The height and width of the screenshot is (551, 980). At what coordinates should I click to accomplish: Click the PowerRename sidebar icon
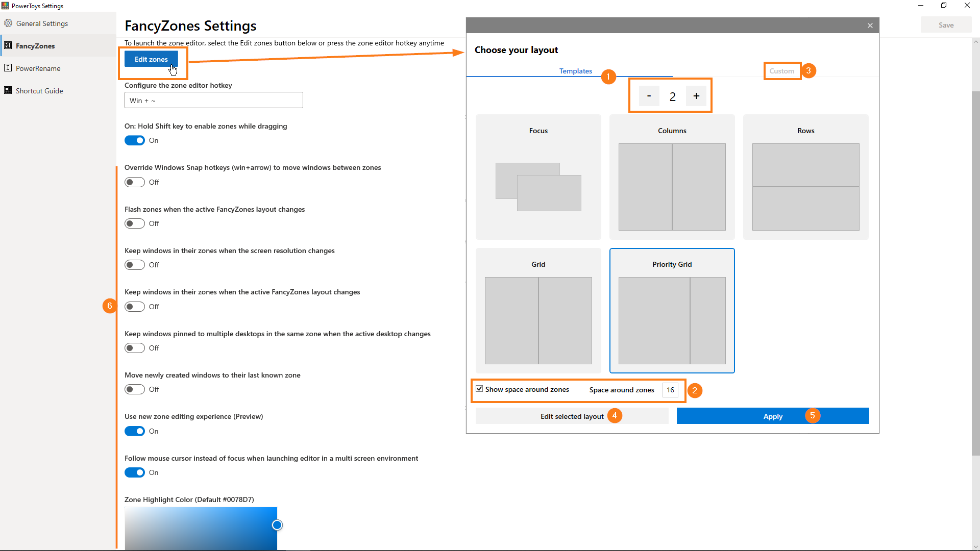pyautogui.click(x=8, y=68)
